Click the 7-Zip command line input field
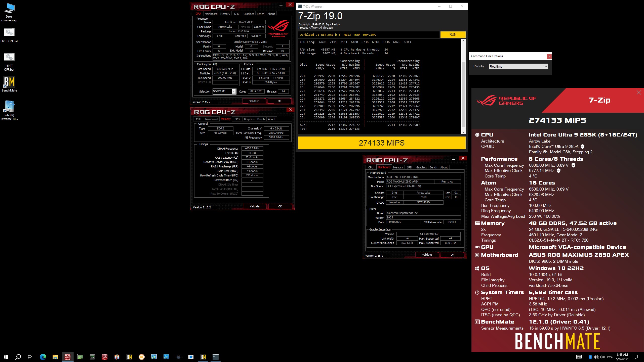Image resolution: width=644 pixels, height=362 pixels. click(369, 35)
